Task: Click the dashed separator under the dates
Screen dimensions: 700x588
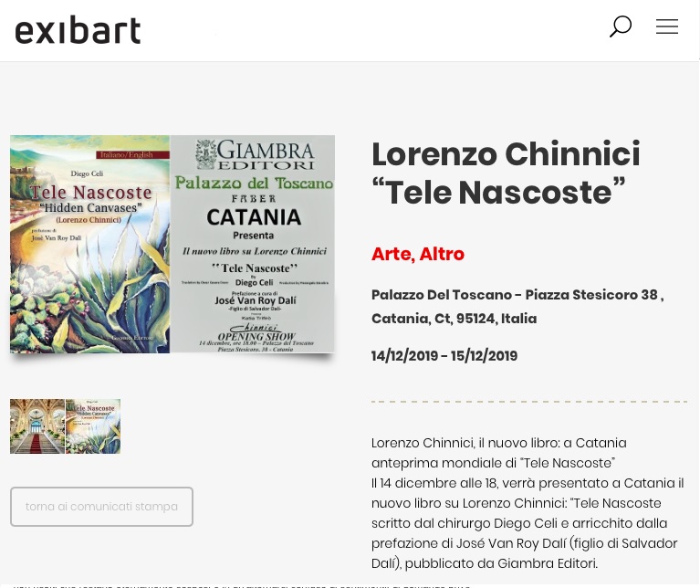Action: pos(529,401)
